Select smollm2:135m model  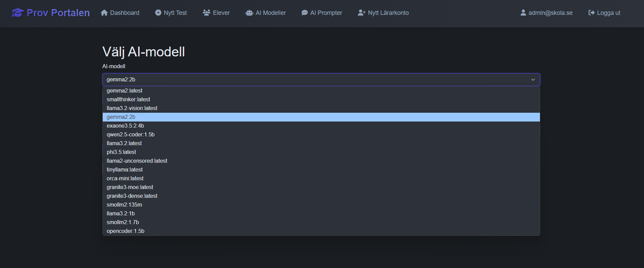point(321,205)
